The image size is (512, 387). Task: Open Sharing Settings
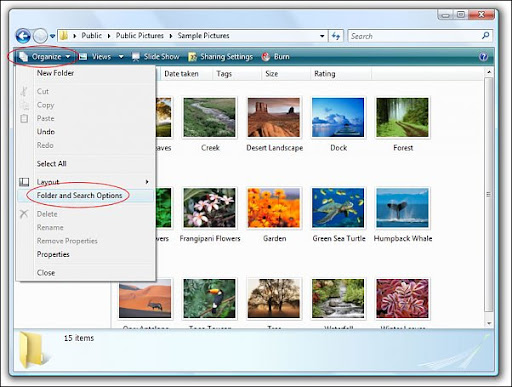(x=221, y=57)
